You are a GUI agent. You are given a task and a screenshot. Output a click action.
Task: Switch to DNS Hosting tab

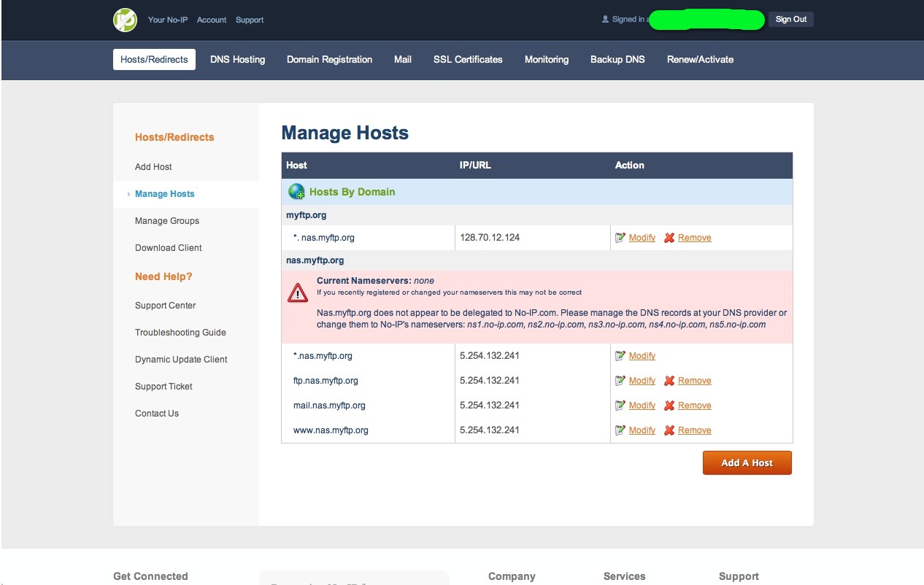coord(237,60)
